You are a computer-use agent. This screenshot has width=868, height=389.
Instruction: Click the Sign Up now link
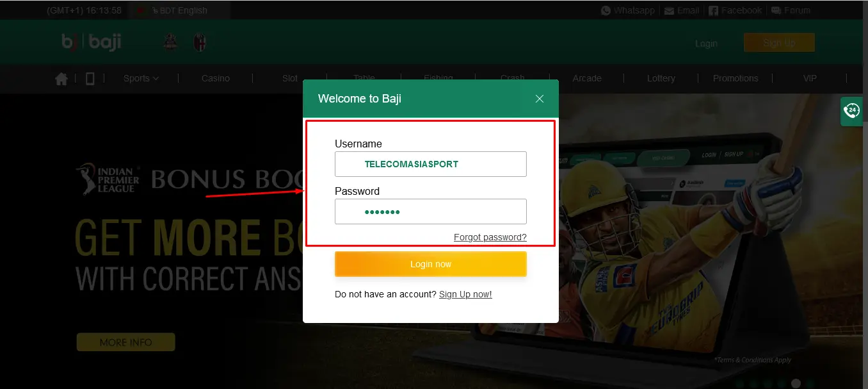[465, 294]
